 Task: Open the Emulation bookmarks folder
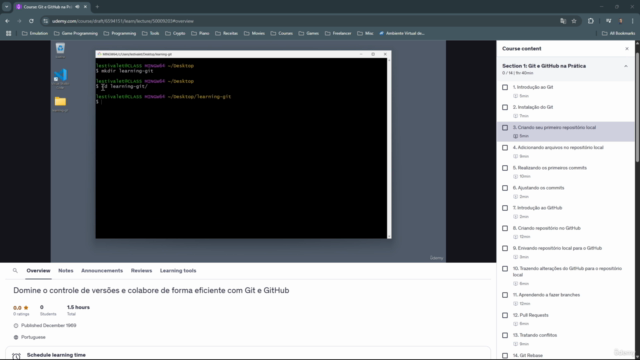(35, 33)
